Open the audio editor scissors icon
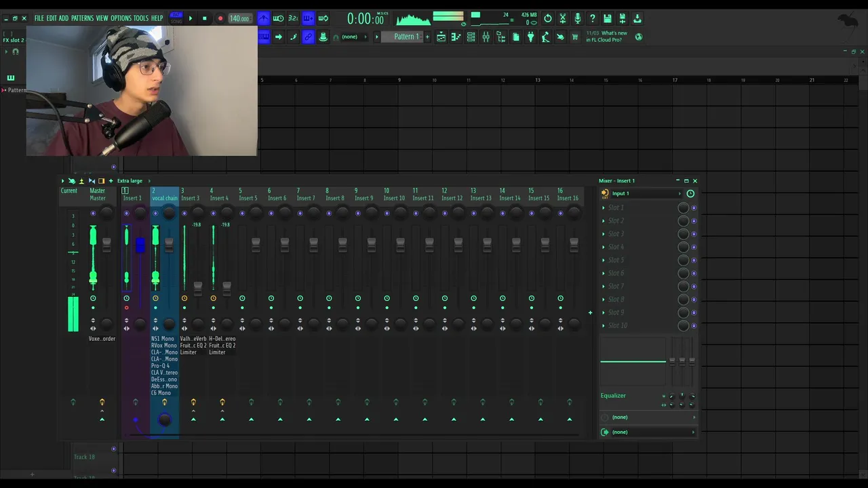The height and width of the screenshot is (488, 868). 562,18
